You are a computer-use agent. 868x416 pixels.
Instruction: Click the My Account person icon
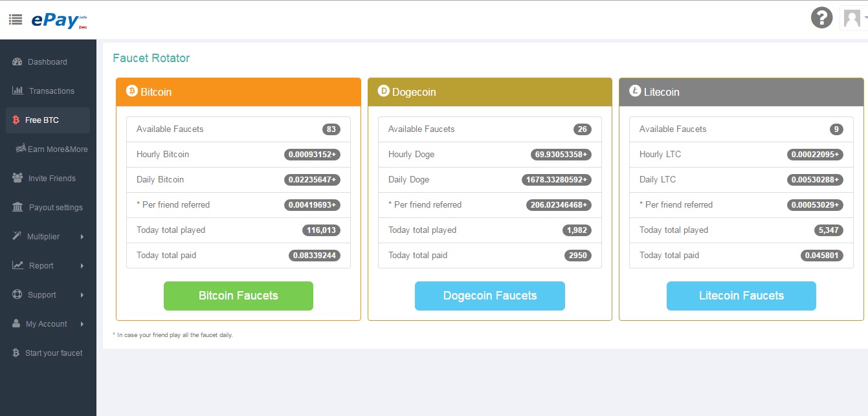point(17,323)
